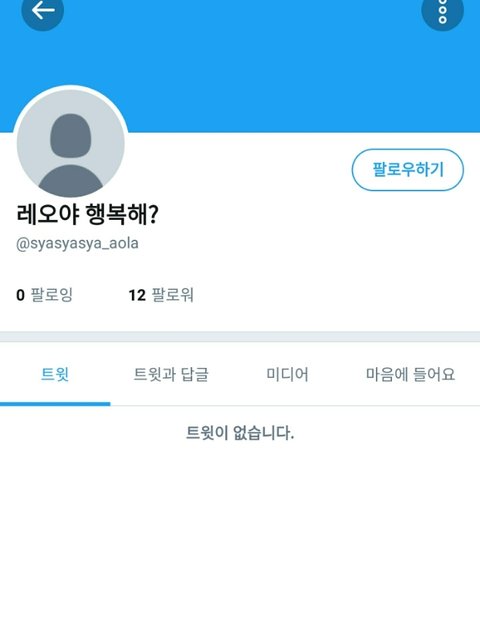480x617 pixels.
Task: Click the 팔로잉 label text
Action: point(52,295)
